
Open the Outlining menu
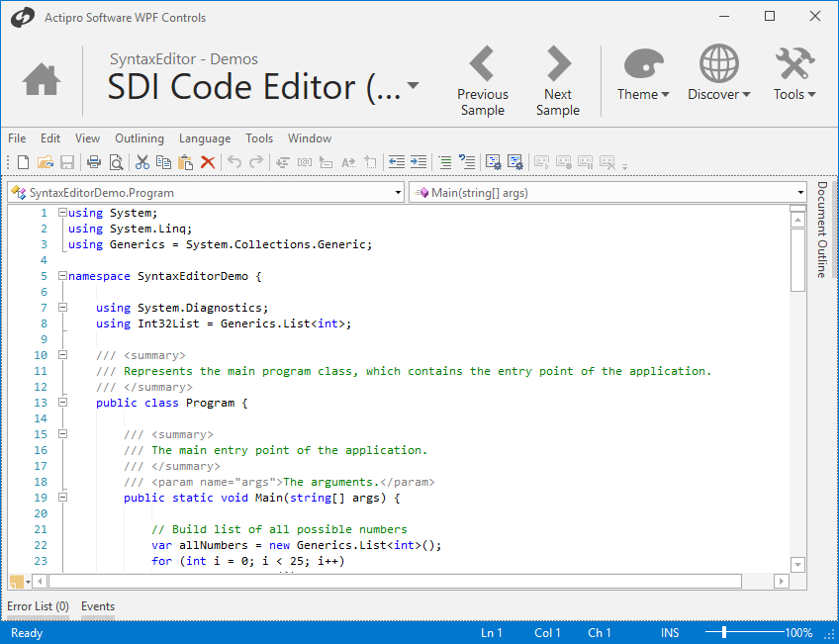point(140,138)
